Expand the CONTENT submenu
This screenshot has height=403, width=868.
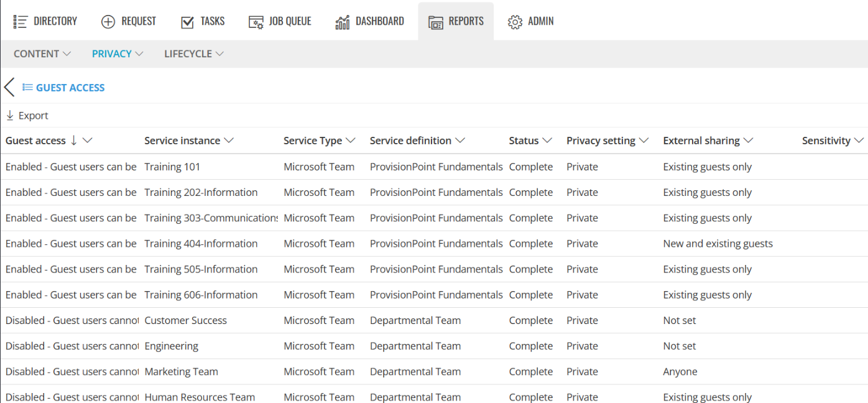tap(42, 53)
